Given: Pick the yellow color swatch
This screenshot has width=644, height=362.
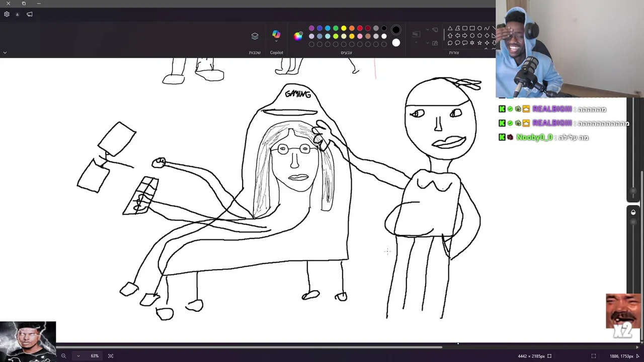Looking at the screenshot, I should click(x=344, y=28).
